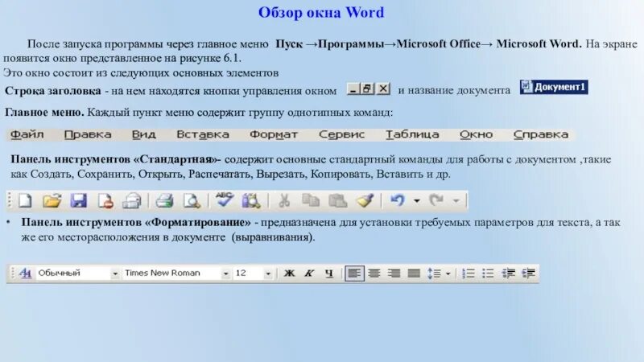Cut selection with the scissors icon
Viewport: 644px width, 362px height.
(x=284, y=200)
